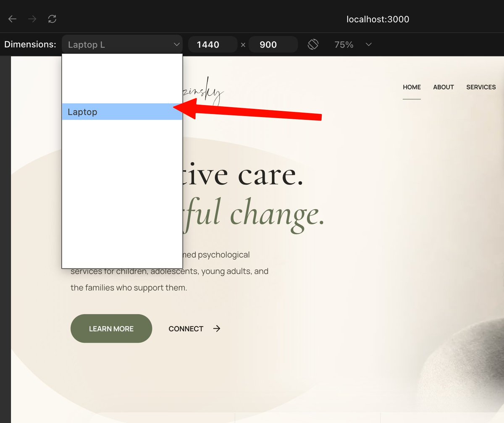The height and width of the screenshot is (423, 504).
Task: Click the 'the families who support them.' text
Action: click(x=129, y=288)
